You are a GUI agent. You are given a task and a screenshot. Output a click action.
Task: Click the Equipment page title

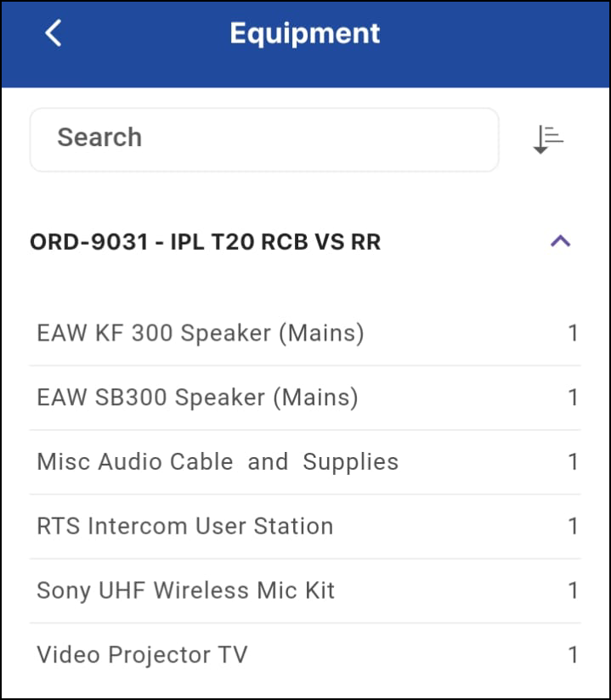point(305,34)
